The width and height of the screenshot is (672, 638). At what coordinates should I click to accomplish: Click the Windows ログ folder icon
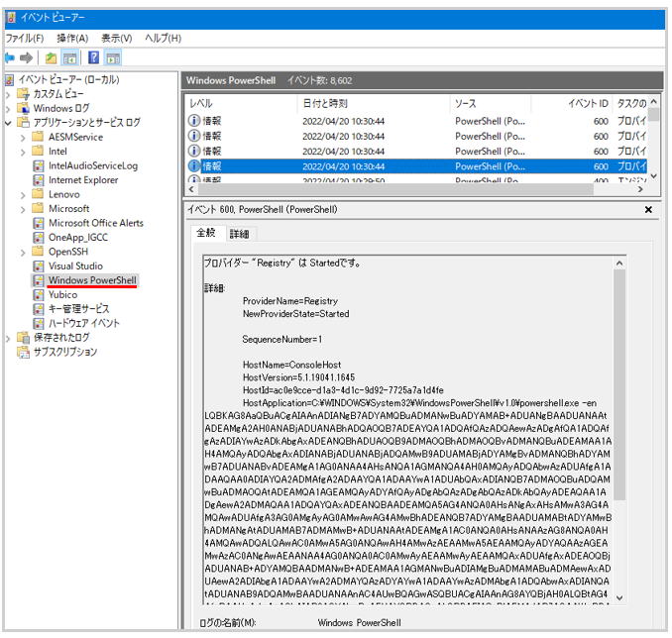tap(23, 108)
